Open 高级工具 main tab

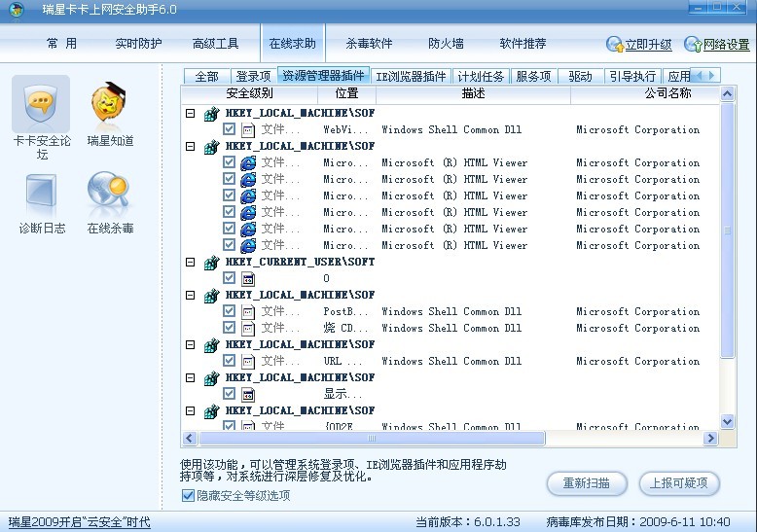pyautogui.click(x=215, y=44)
